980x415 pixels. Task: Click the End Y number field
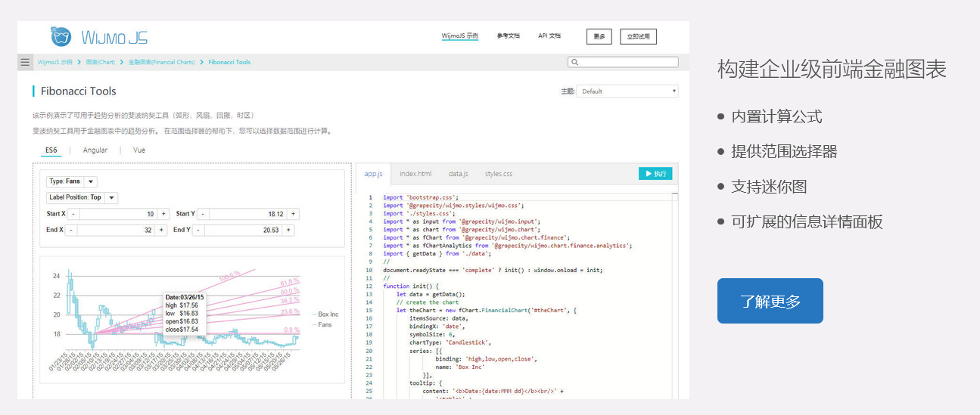pos(243,230)
